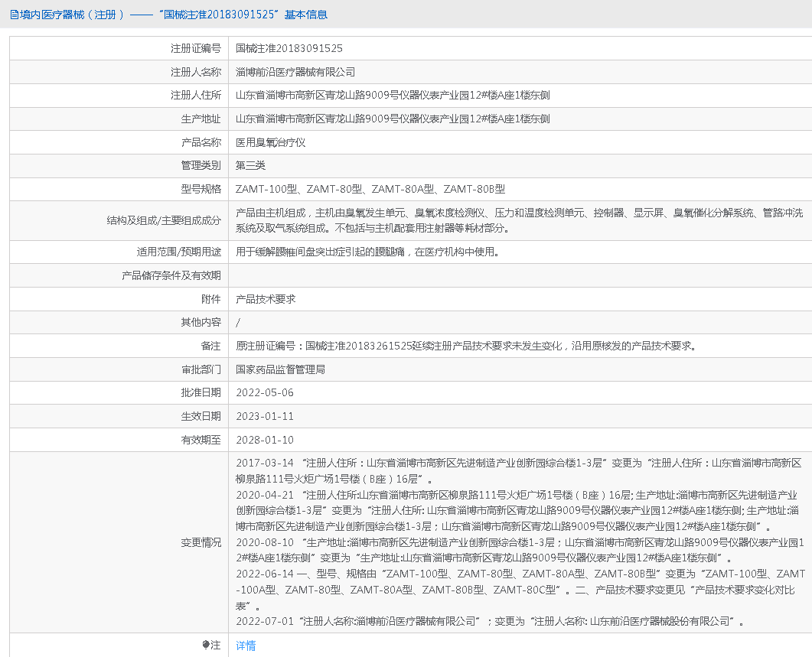
Task: Click registrant name 淄博前沿医疗器械有限公司
Action: point(295,72)
